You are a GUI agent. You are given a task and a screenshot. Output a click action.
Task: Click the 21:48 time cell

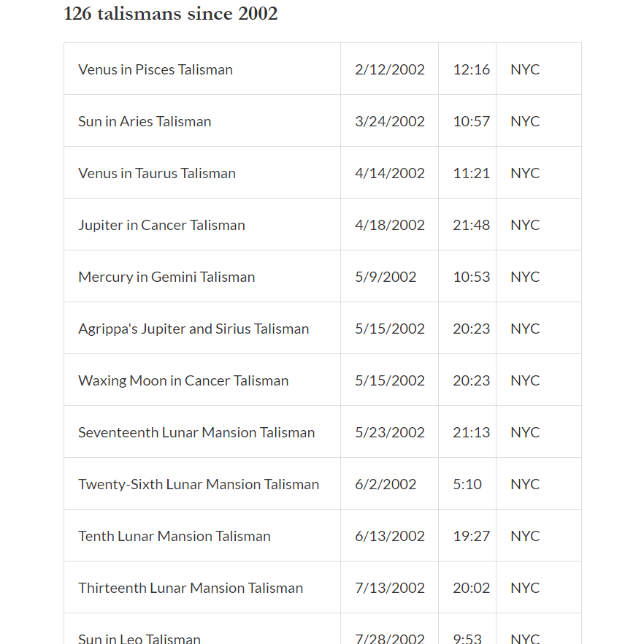[x=471, y=225]
